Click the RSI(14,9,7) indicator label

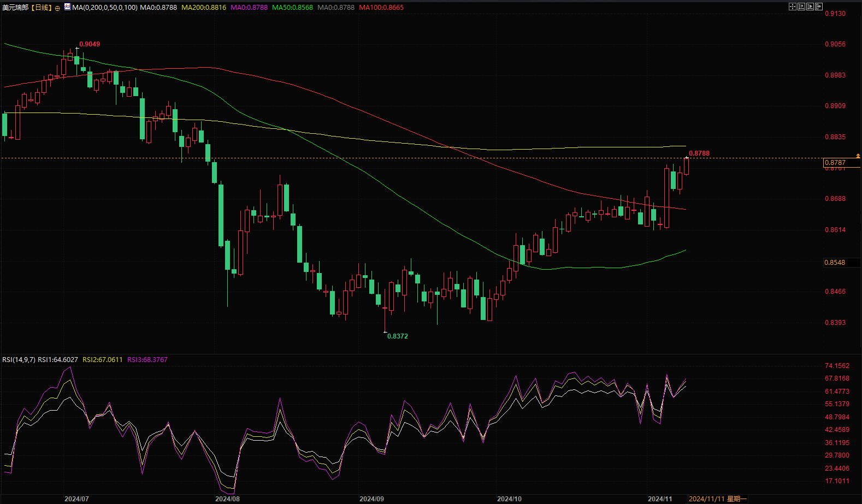point(19,360)
